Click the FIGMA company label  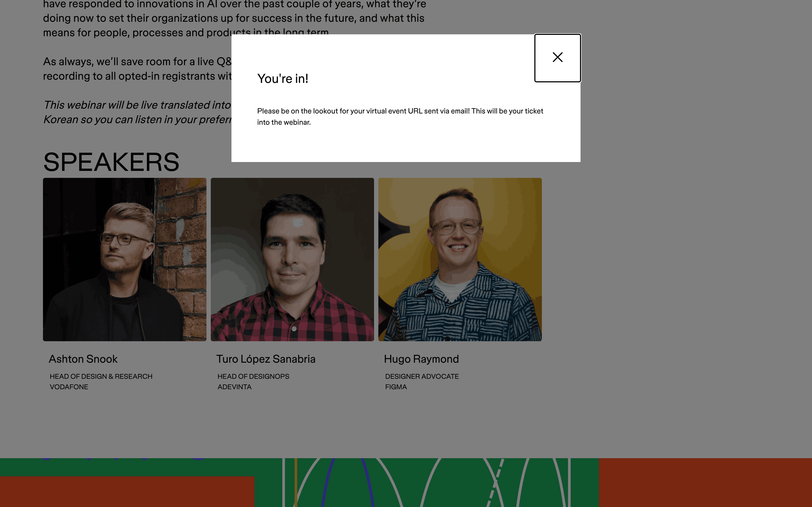[396, 387]
